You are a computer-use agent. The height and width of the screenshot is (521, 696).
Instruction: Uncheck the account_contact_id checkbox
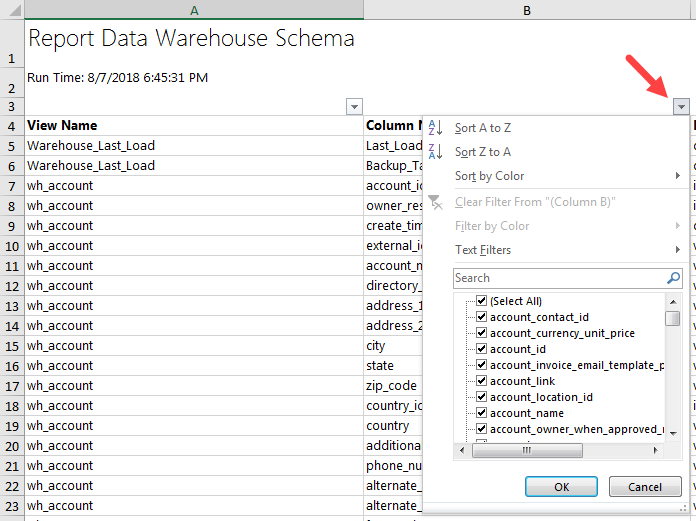[x=481, y=317]
